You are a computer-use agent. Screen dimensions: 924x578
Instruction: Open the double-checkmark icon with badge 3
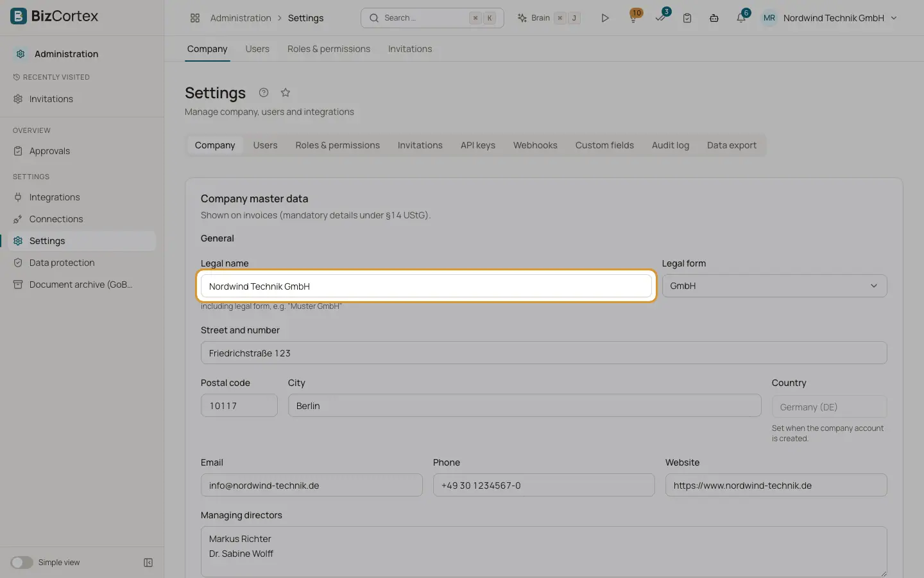tap(661, 17)
